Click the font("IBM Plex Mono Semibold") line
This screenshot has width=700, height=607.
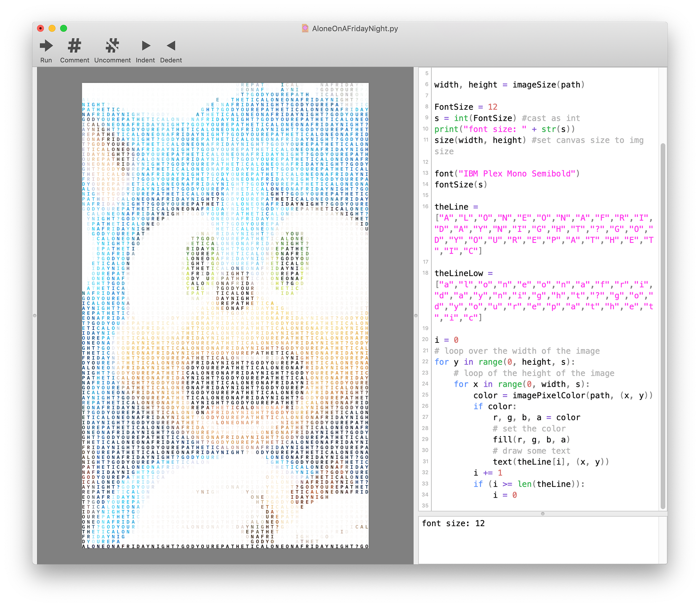pyautogui.click(x=507, y=174)
